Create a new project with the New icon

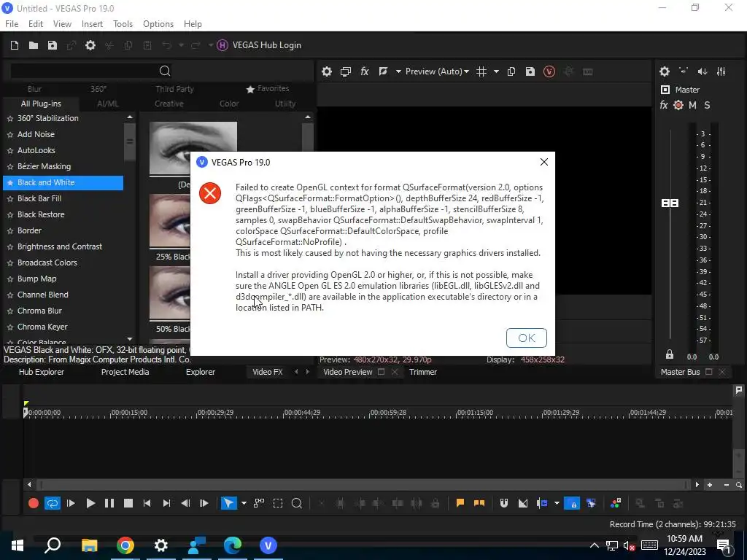point(15,45)
